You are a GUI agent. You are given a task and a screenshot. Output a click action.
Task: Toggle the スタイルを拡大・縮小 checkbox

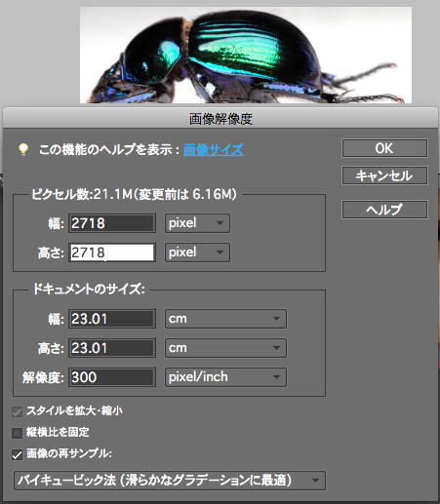[x=17, y=411]
